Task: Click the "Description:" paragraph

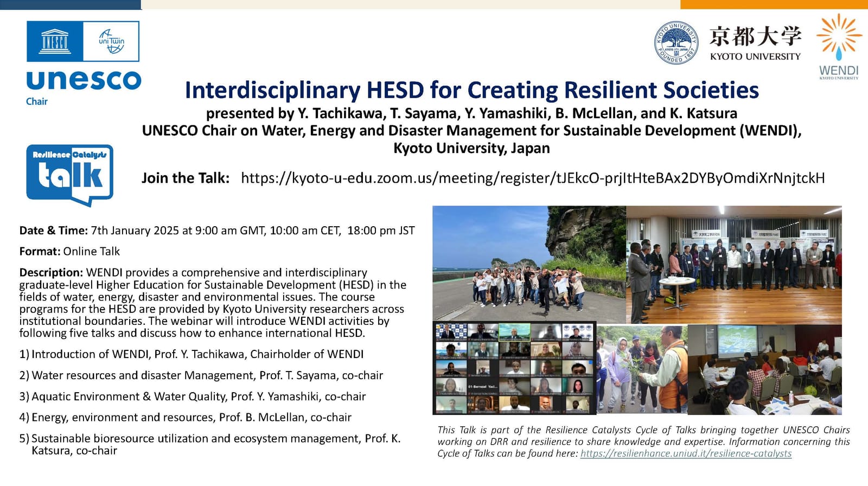Action: [x=213, y=303]
